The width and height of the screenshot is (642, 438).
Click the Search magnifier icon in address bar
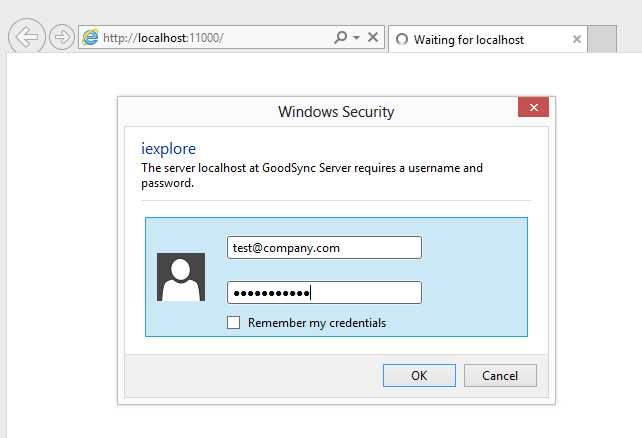click(340, 38)
